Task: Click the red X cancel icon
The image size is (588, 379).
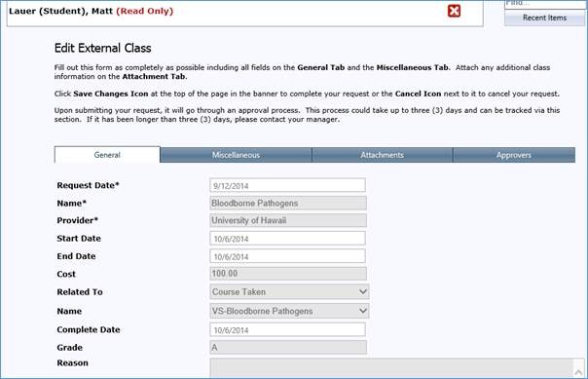Action: [454, 11]
